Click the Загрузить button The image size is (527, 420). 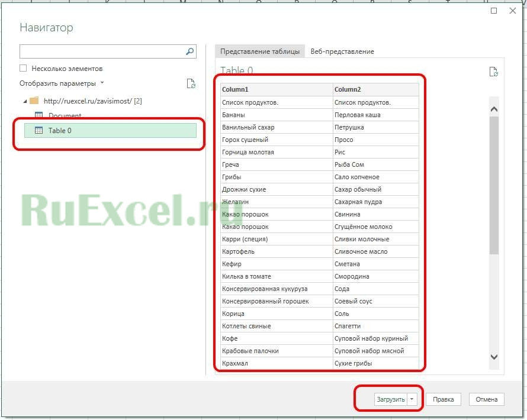point(391,399)
